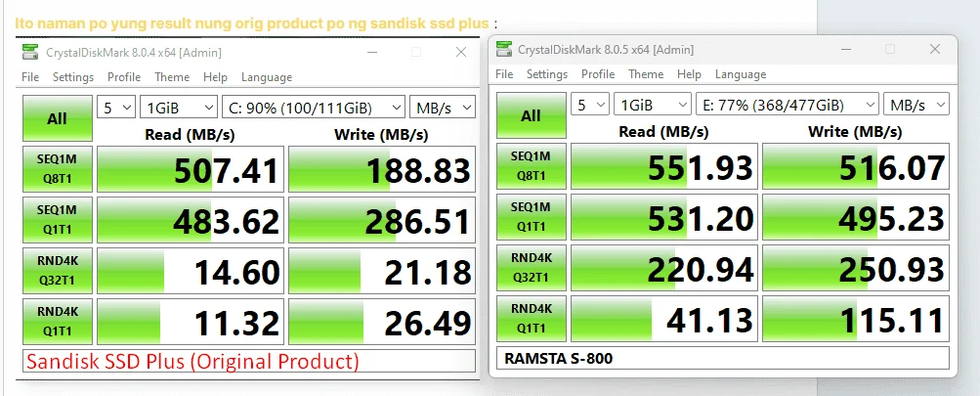Open Settings menu in 8.0.5 window
Screen dimensions: 980x396
(547, 73)
